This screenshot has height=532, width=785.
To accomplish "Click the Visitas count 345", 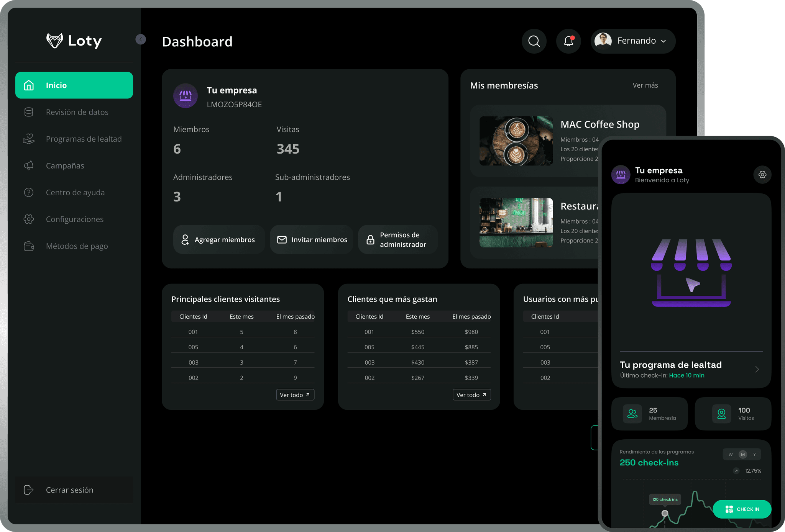I will coord(288,149).
